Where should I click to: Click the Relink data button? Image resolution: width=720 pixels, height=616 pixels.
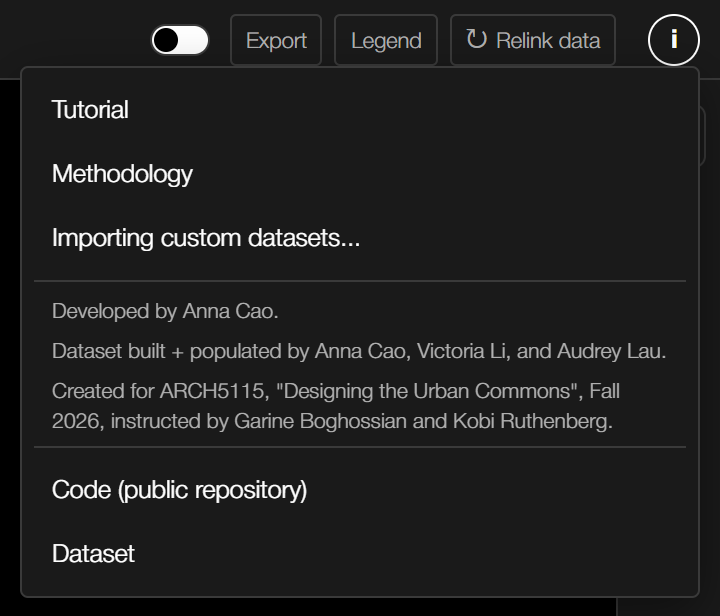533,40
